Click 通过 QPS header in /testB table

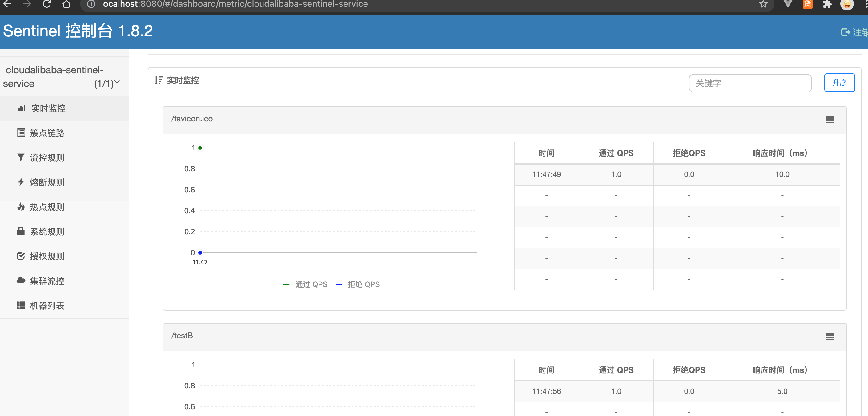(x=616, y=370)
